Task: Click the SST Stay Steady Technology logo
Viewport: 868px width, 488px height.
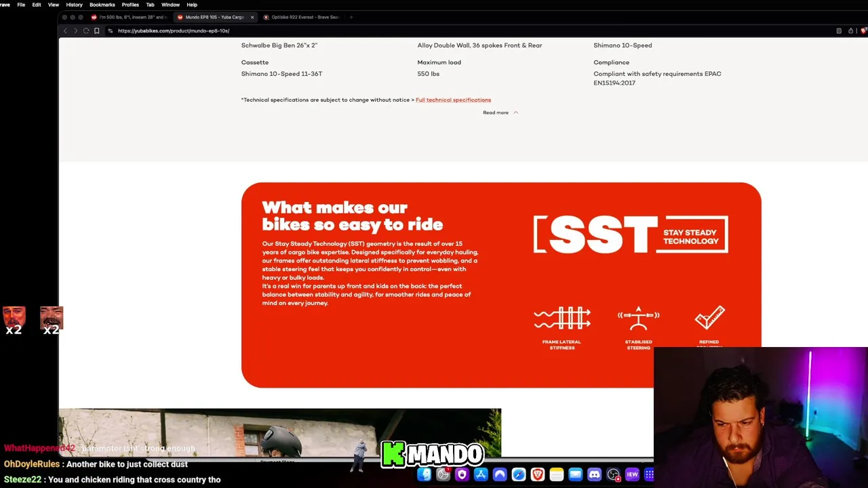Action: pos(631,235)
